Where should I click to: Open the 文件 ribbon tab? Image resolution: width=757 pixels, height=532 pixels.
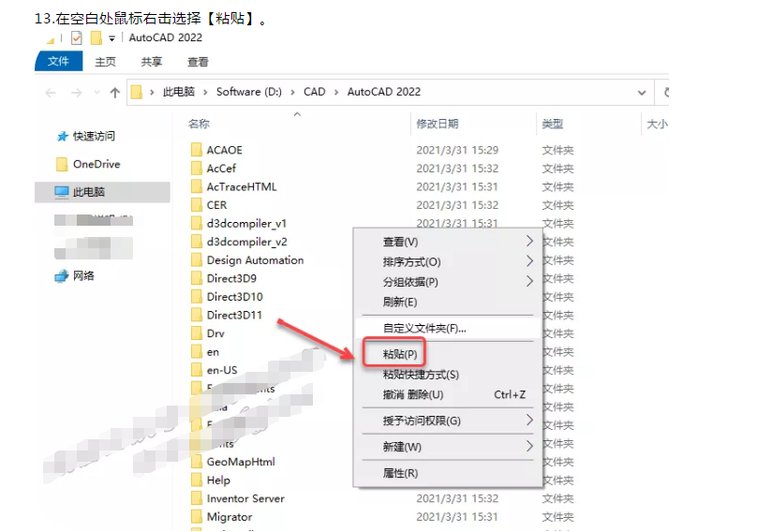coord(58,61)
